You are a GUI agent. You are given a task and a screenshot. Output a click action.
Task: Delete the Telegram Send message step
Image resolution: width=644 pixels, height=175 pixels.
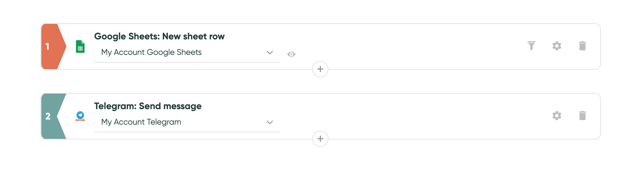pyautogui.click(x=582, y=116)
